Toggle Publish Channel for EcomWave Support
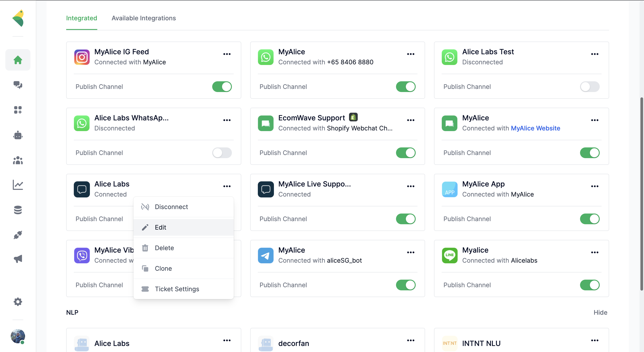The image size is (644, 352). (405, 153)
